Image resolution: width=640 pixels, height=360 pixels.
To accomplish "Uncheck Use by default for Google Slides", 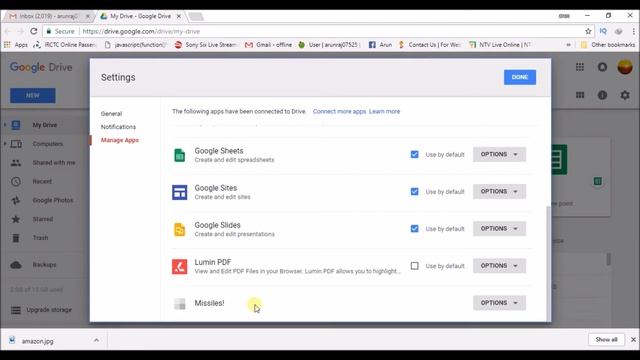I will pos(414,229).
